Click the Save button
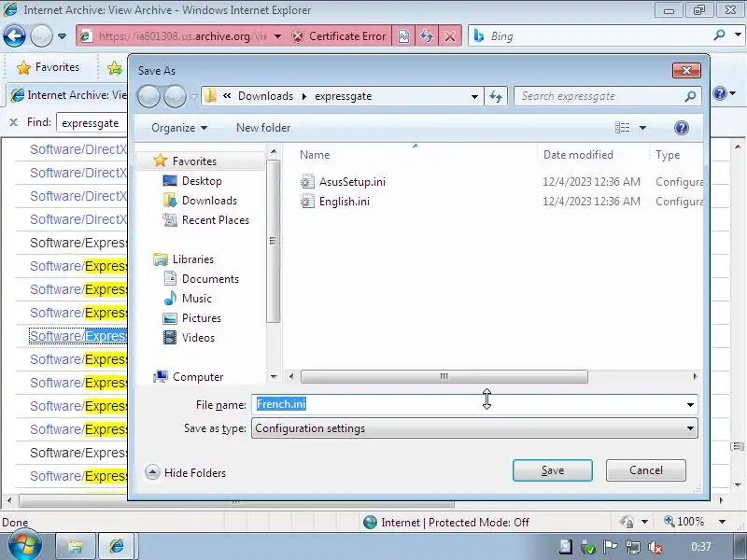747x560 pixels. (552, 470)
